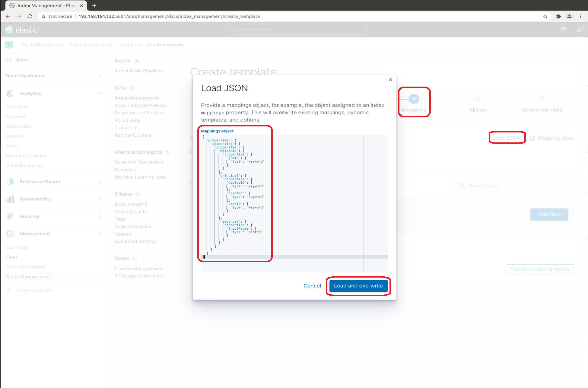Image resolution: width=588 pixels, height=388 pixels.
Task: Click the elastic logo
Action: [x=21, y=30]
